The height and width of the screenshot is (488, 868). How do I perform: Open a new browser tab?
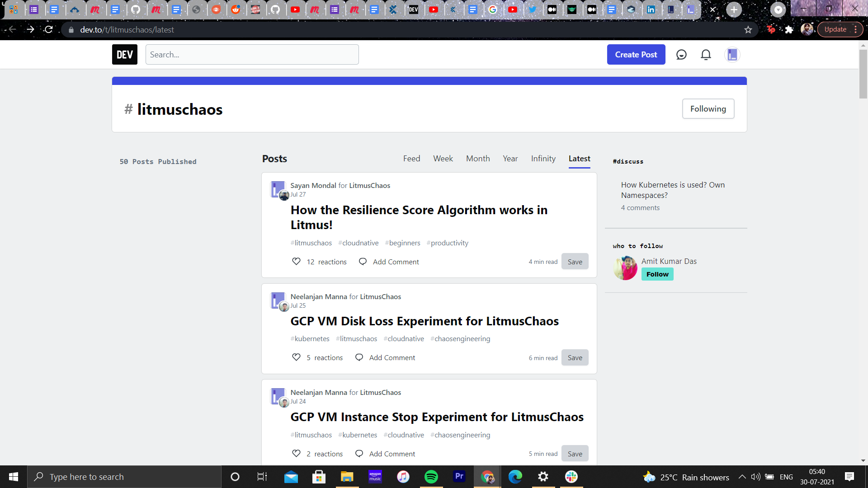[734, 9]
